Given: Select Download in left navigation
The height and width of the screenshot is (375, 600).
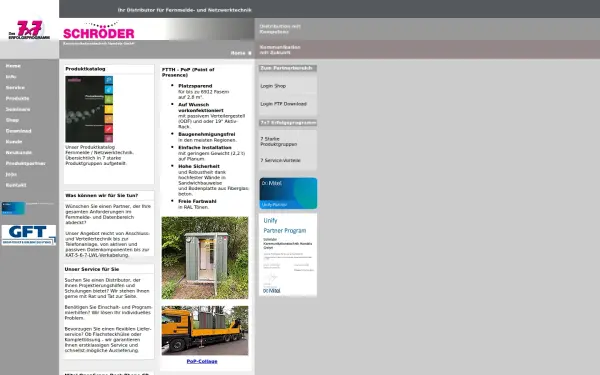Looking at the screenshot, I should [x=19, y=131].
